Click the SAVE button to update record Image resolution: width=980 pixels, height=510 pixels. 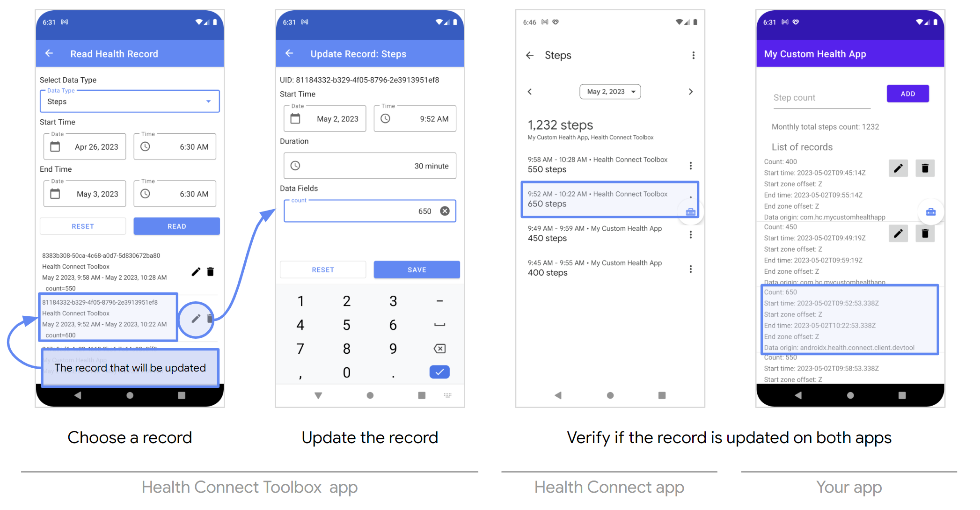pyautogui.click(x=416, y=270)
